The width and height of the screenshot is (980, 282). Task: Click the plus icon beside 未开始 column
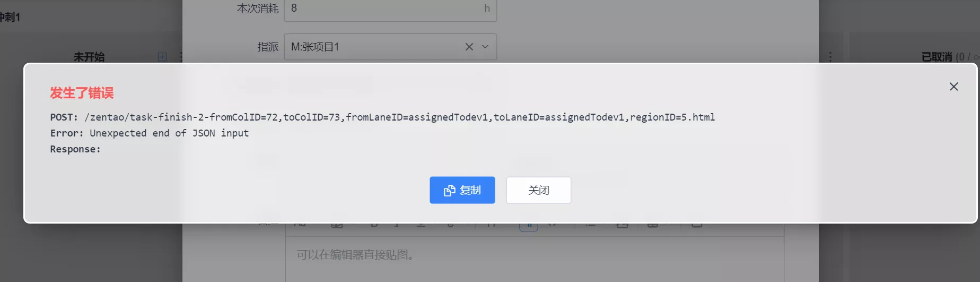(x=162, y=57)
